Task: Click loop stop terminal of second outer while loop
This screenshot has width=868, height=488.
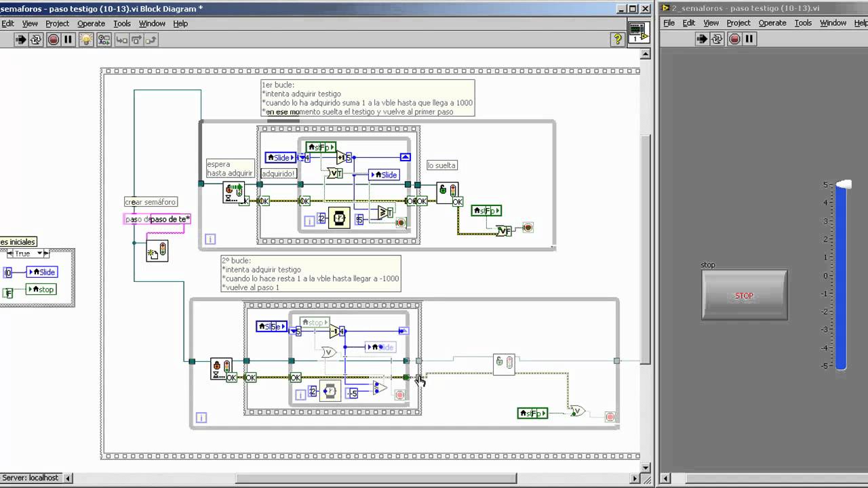Action: [610, 417]
